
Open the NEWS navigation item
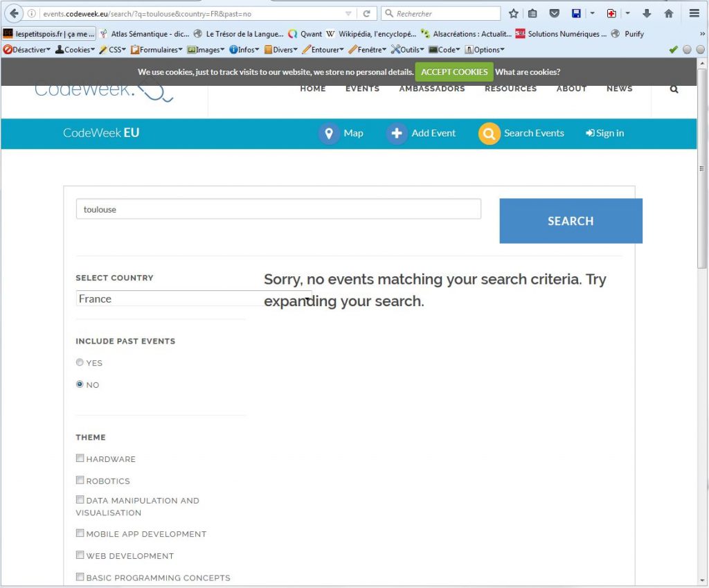point(620,89)
